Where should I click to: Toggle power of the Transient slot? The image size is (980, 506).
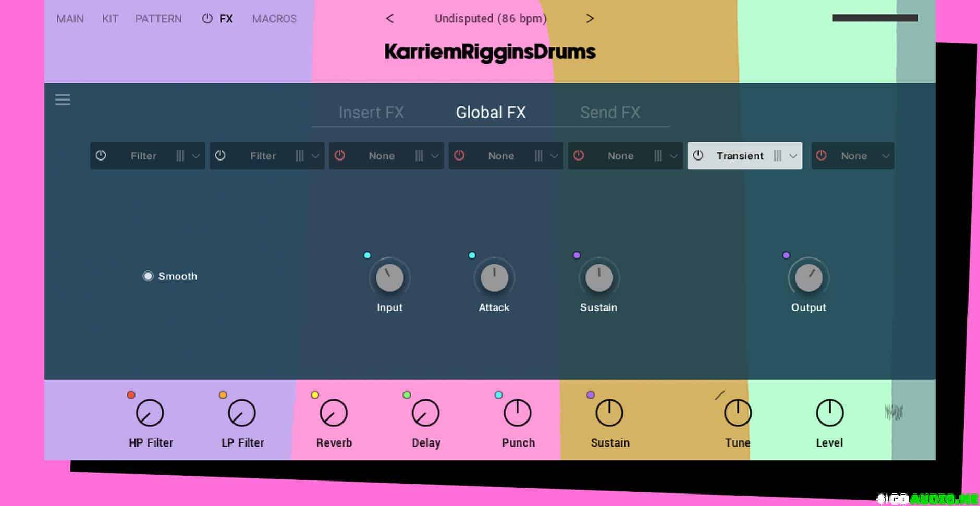click(699, 155)
